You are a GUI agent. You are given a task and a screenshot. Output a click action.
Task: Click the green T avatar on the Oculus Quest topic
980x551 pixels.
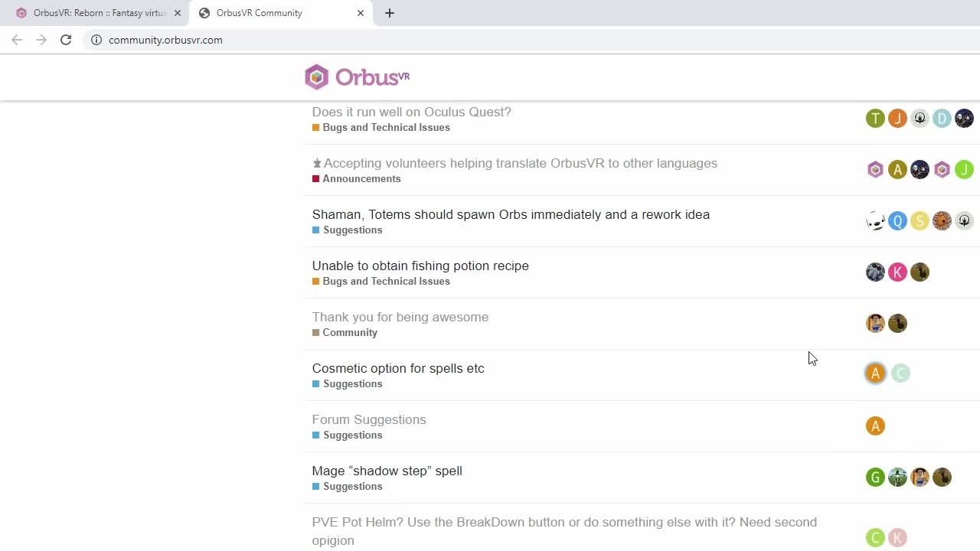(x=875, y=119)
